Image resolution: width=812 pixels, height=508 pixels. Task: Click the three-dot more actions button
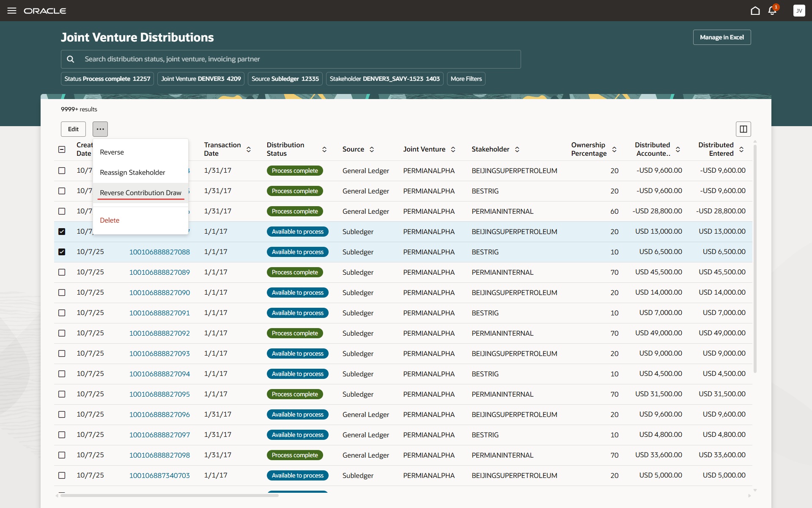coord(100,129)
